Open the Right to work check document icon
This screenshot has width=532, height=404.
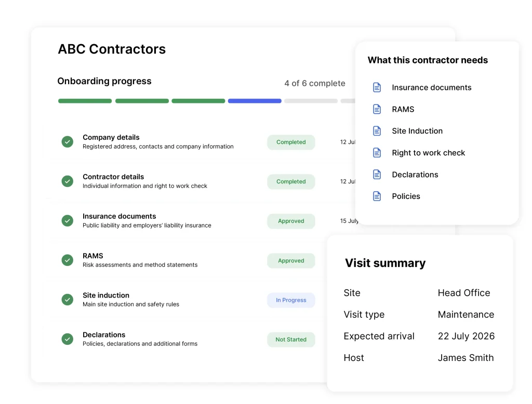point(377,153)
